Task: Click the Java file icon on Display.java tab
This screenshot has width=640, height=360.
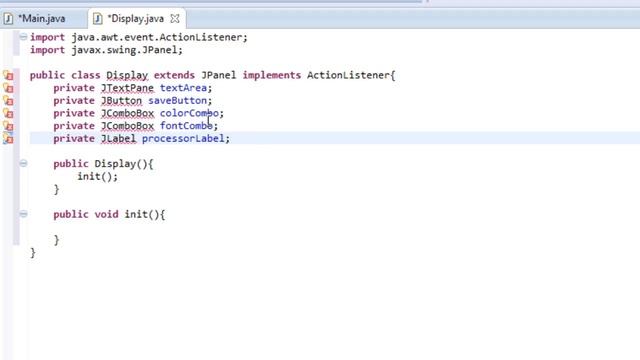Action: tap(98, 19)
